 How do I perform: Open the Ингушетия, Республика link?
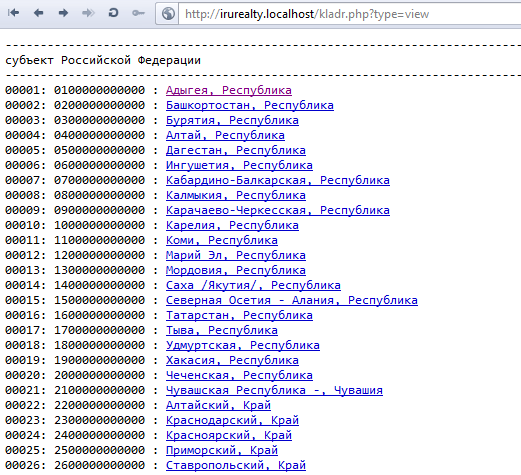coord(239,165)
